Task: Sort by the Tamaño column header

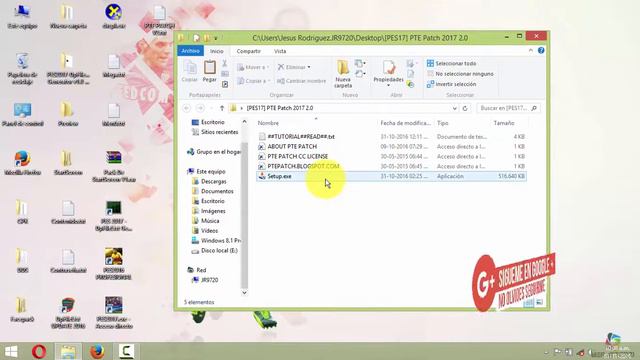Action: pos(504,123)
